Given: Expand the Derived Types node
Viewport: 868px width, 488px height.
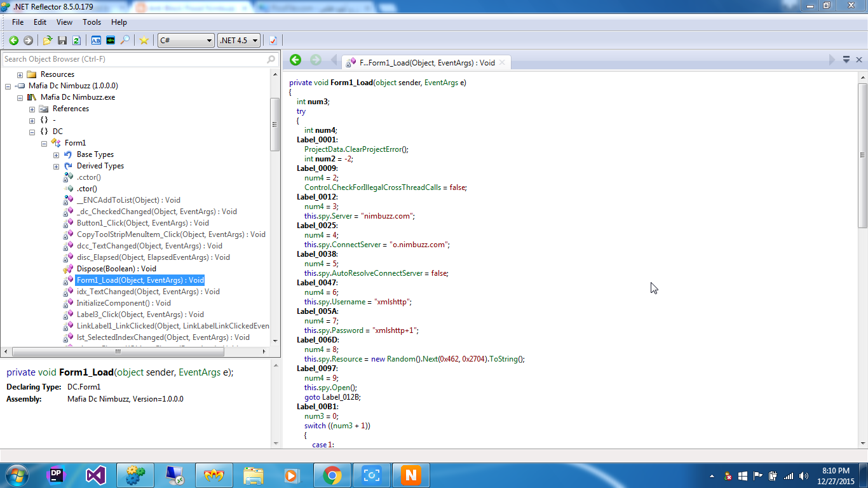Looking at the screenshot, I should [x=57, y=166].
